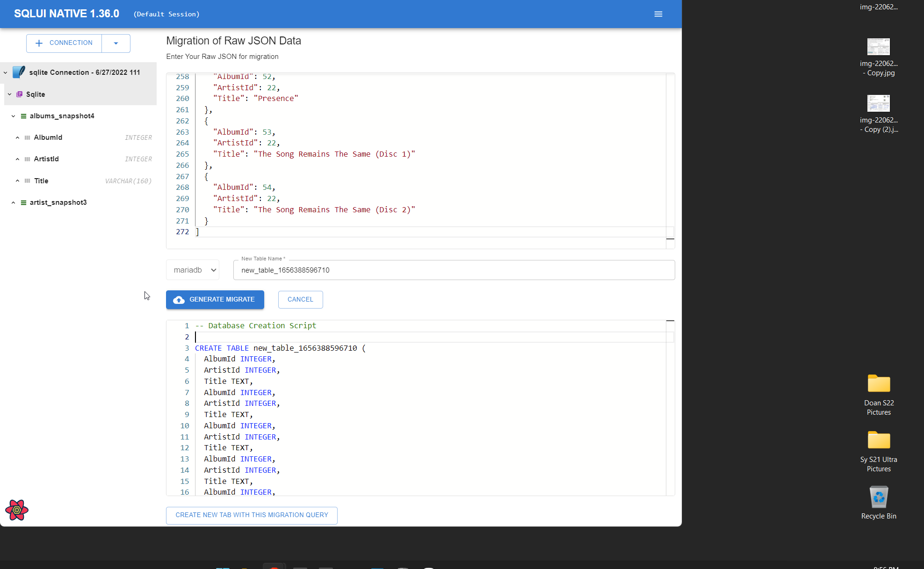Expand the AlbumId column details

click(17, 137)
